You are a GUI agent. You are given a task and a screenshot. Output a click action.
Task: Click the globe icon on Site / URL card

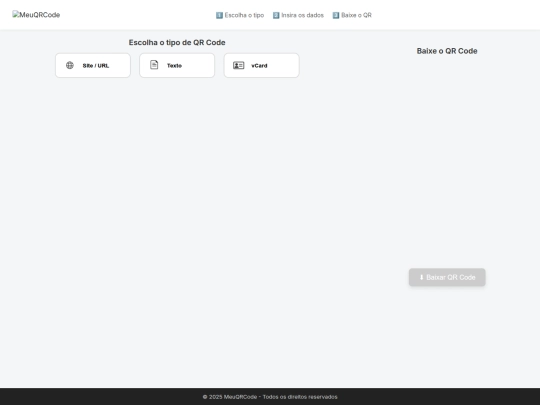tap(70, 65)
